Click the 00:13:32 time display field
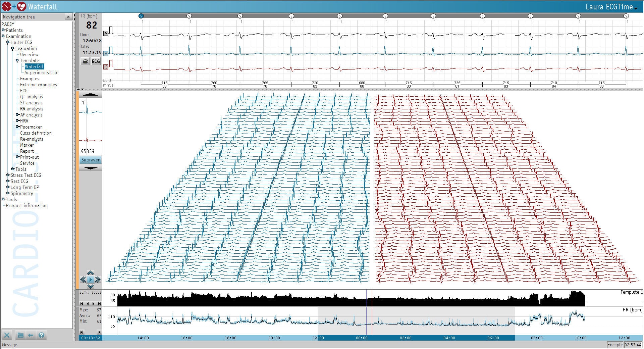This screenshot has height=349, width=644. pyautogui.click(x=90, y=338)
